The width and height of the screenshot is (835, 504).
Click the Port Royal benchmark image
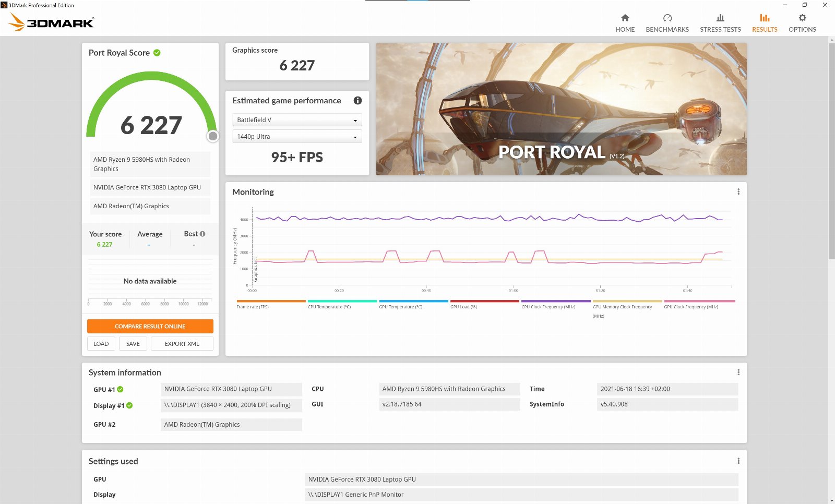pos(561,109)
